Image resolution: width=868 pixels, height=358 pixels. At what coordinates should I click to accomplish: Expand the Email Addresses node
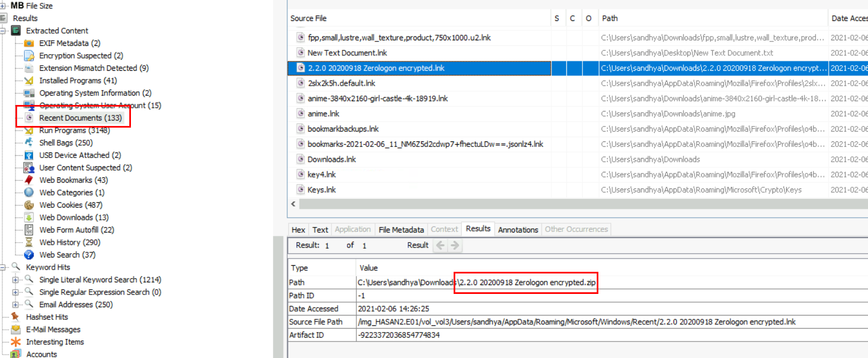15,304
